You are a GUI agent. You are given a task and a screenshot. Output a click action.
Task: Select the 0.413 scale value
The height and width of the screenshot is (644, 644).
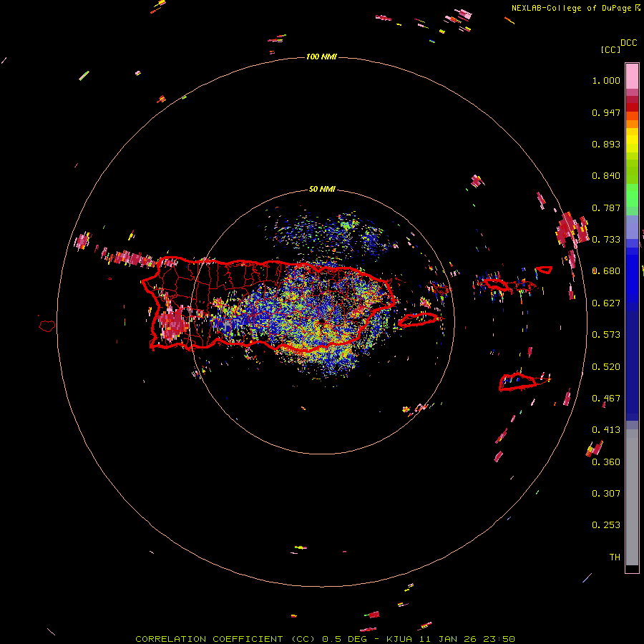tap(606, 430)
